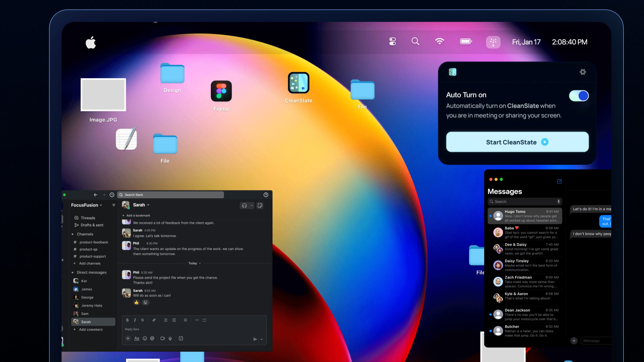
Task: Insert code formatting in Slack composer
Action: click(x=197, y=320)
